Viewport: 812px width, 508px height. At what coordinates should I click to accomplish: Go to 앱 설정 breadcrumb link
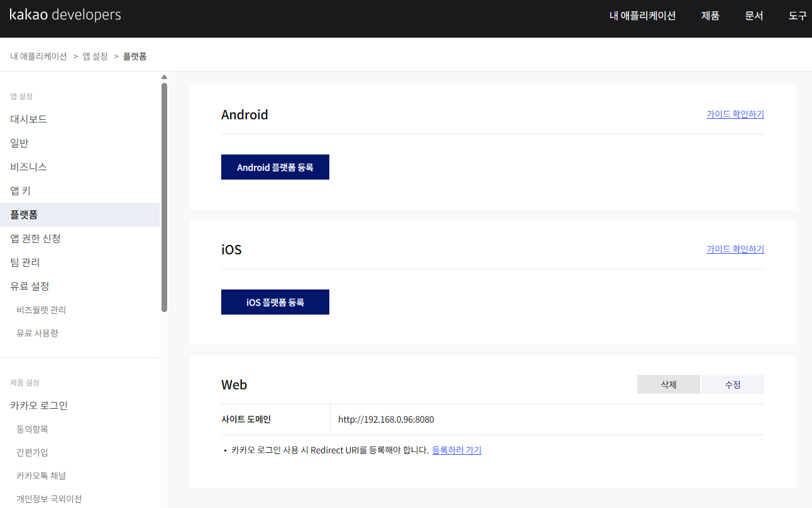95,57
